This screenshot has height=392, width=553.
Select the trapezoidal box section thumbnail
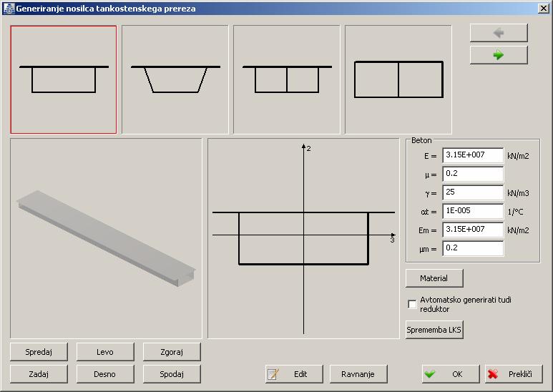tap(175, 79)
